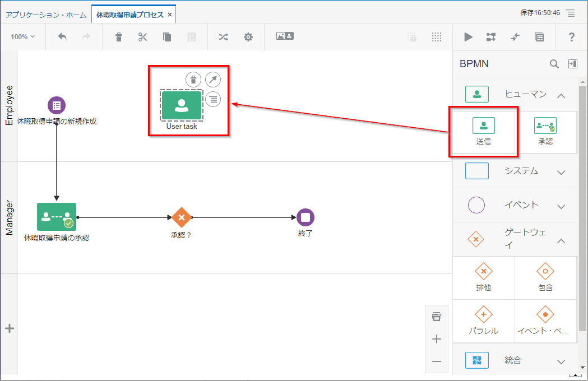Switch to アプリケーション・ホーム tab
The width and height of the screenshot is (588, 381).
(x=46, y=14)
